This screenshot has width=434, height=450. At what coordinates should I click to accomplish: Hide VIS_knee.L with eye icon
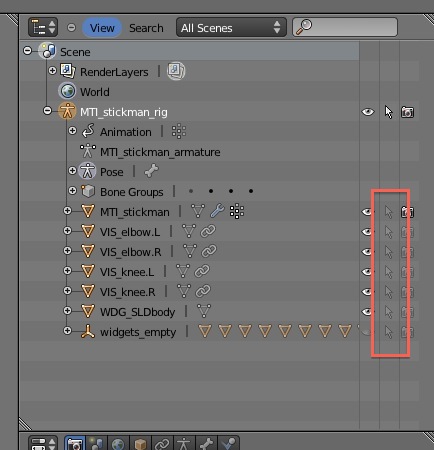(x=367, y=272)
